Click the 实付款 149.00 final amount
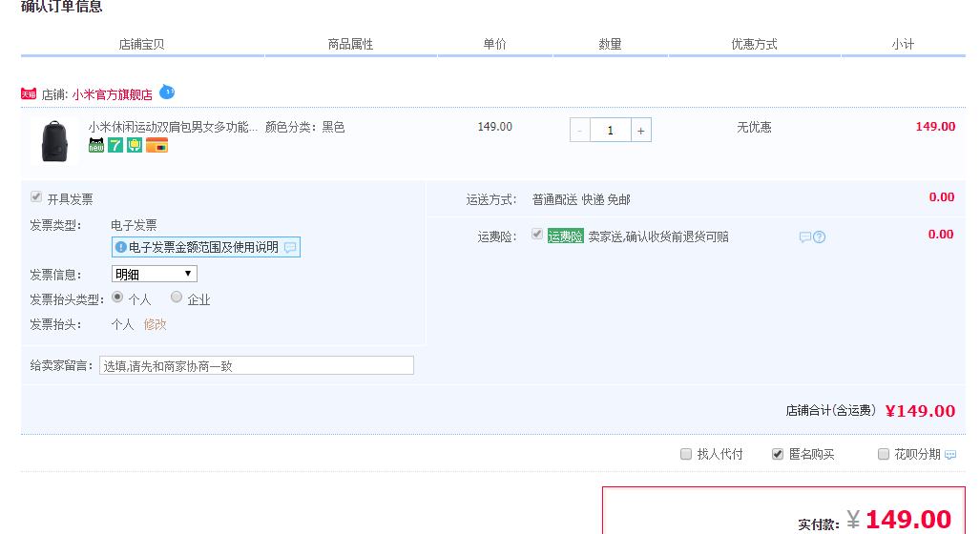 899,520
